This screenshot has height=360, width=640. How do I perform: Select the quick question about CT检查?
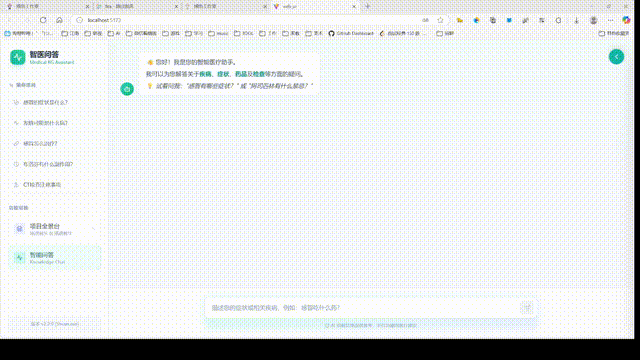(54, 184)
